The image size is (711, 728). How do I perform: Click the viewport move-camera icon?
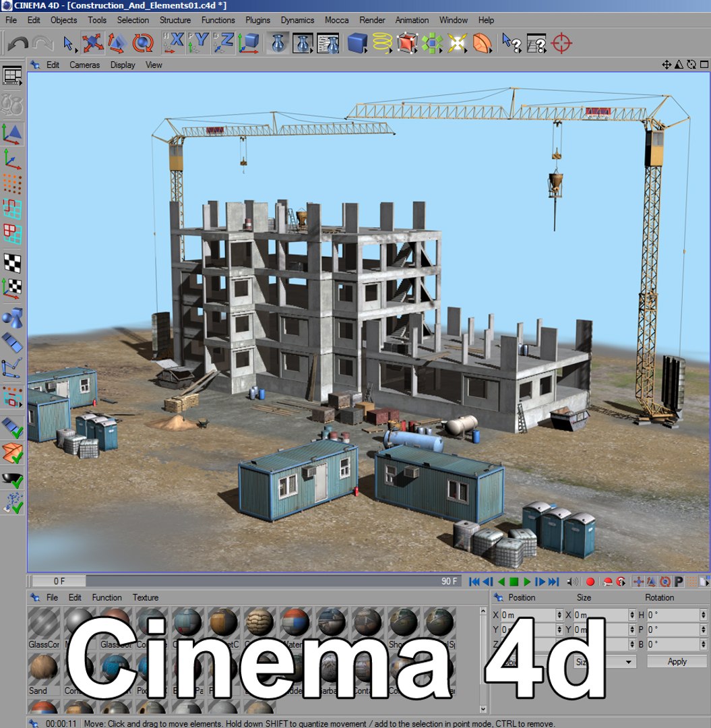(x=667, y=65)
